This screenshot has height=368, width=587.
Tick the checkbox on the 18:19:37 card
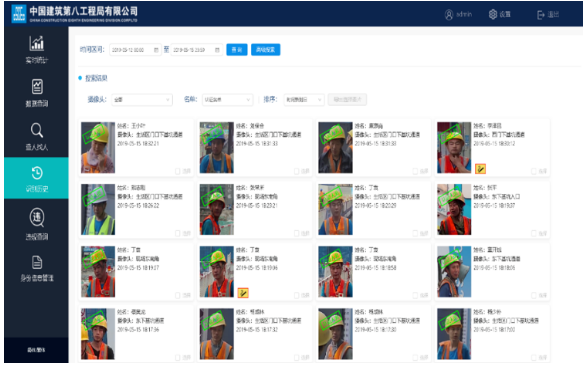[x=534, y=234]
